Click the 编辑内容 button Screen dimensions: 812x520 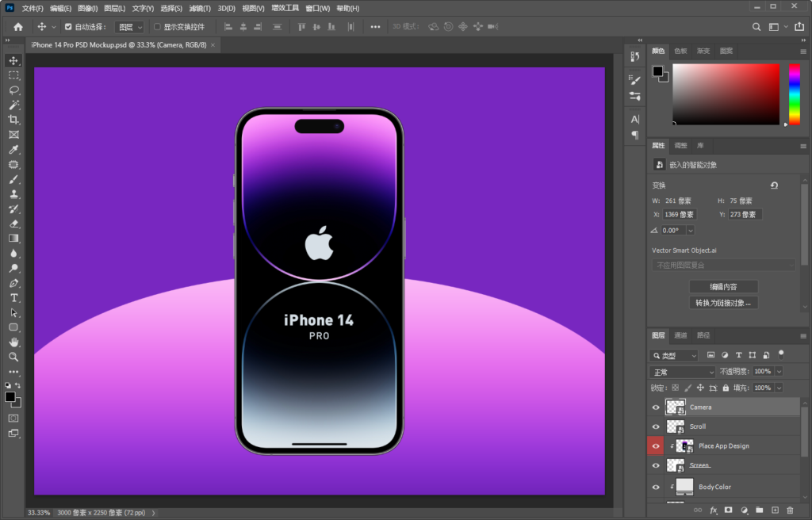[x=723, y=286]
